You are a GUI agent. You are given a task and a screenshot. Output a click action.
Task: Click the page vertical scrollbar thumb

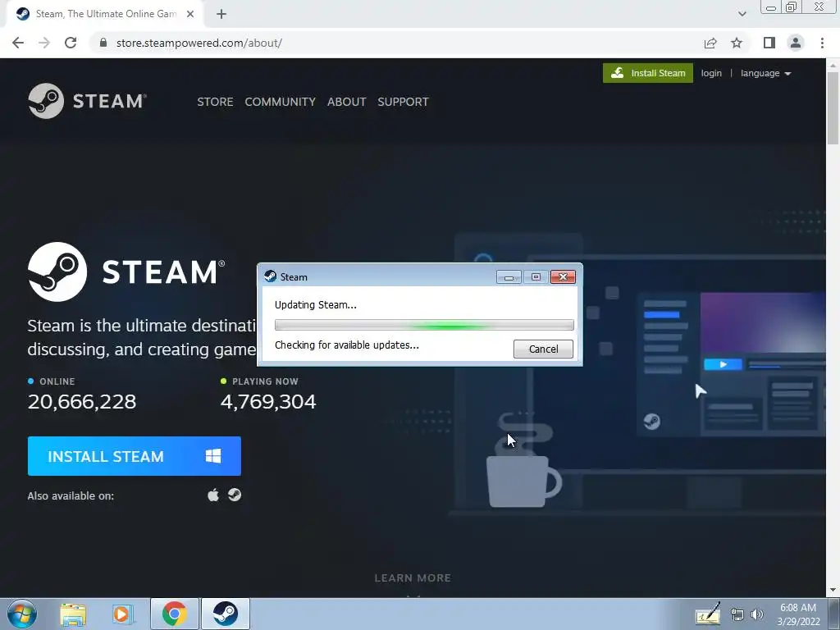[x=833, y=107]
